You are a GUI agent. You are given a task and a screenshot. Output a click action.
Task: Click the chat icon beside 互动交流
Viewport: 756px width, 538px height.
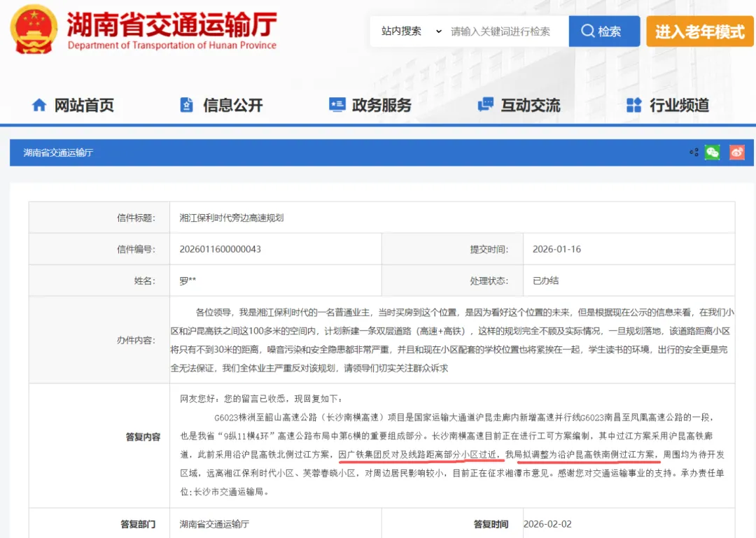click(x=486, y=105)
